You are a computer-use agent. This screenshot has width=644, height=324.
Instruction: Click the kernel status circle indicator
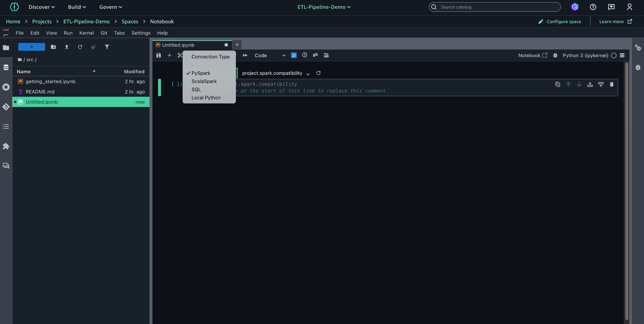click(x=613, y=55)
